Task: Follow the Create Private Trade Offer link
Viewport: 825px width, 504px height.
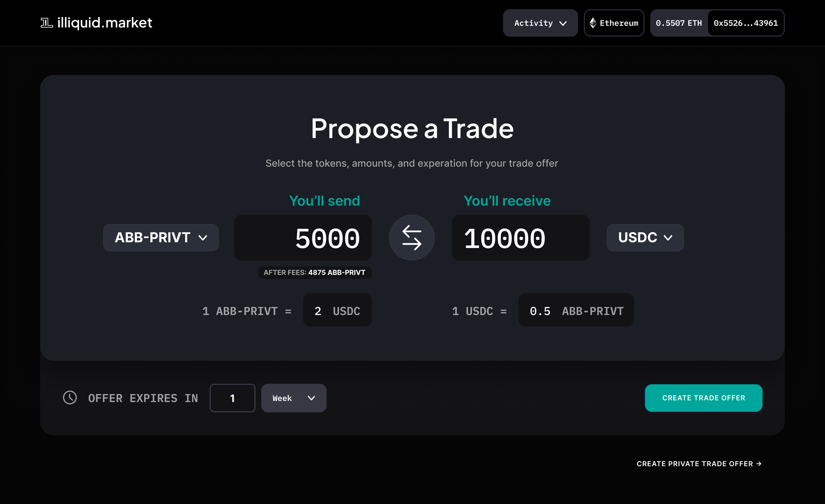Action: [694, 464]
